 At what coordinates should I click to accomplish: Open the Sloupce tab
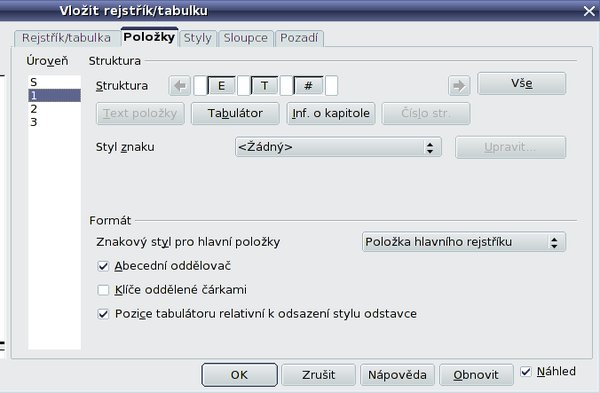[x=246, y=38]
